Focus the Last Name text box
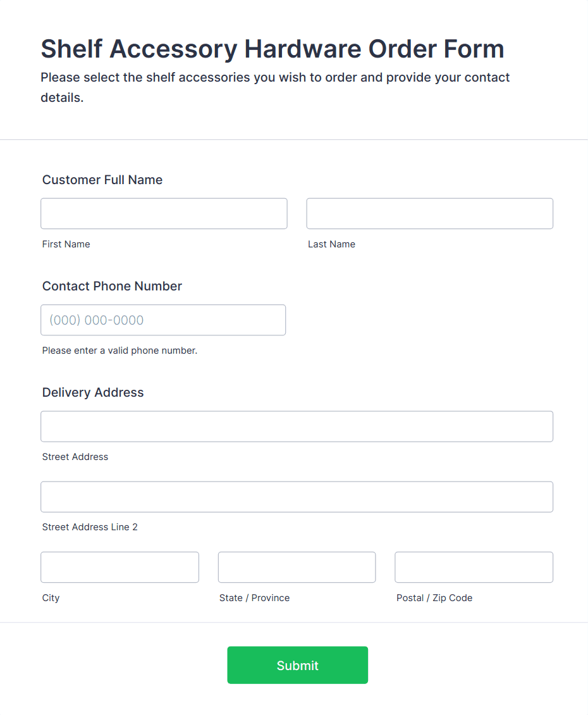Screen dimensions: 588x715 429,214
